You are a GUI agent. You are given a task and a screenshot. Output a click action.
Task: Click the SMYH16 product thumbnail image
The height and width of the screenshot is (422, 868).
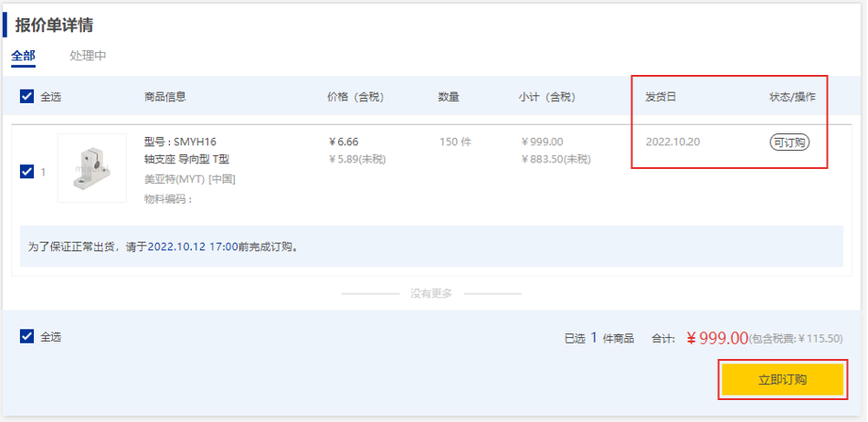pos(92,168)
